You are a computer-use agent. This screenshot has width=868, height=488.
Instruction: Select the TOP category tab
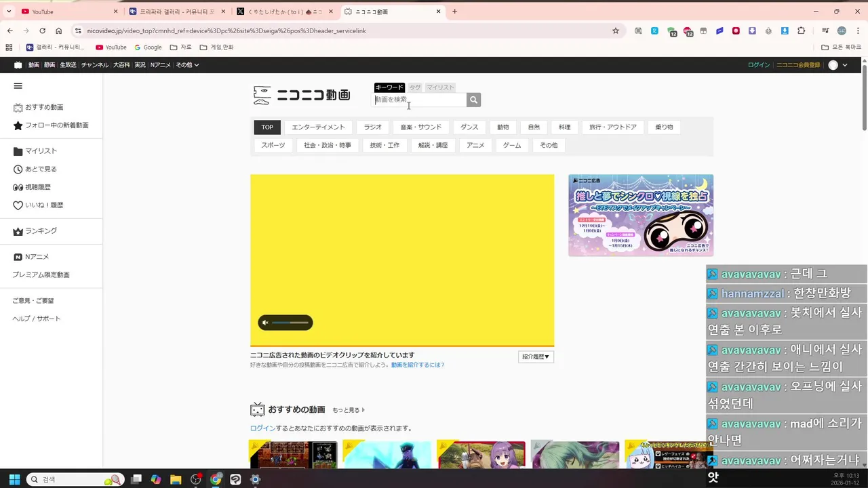267,127
